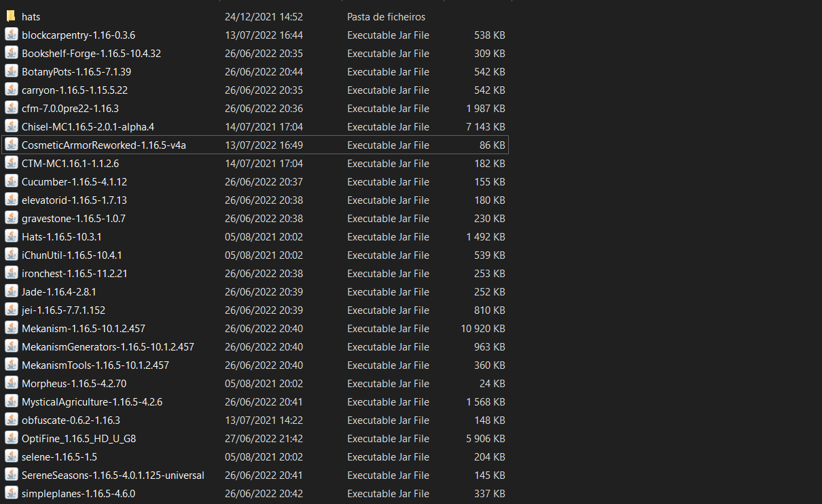The height and width of the screenshot is (504, 822).
Task: Click the Mekanism-1.16.5-10.1.2.457 jar icon
Action: tap(11, 328)
